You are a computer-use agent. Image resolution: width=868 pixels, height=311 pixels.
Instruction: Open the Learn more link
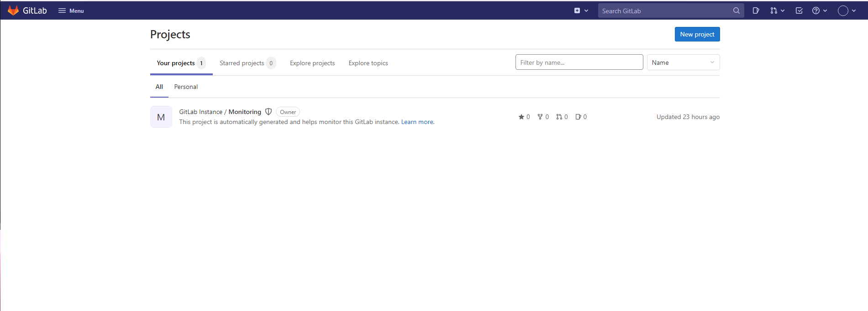417,122
